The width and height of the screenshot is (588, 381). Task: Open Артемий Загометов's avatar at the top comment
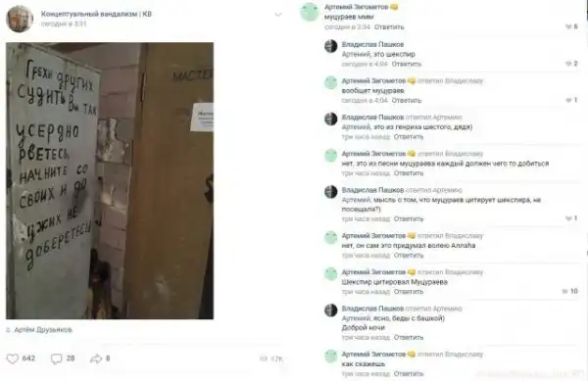[310, 12]
